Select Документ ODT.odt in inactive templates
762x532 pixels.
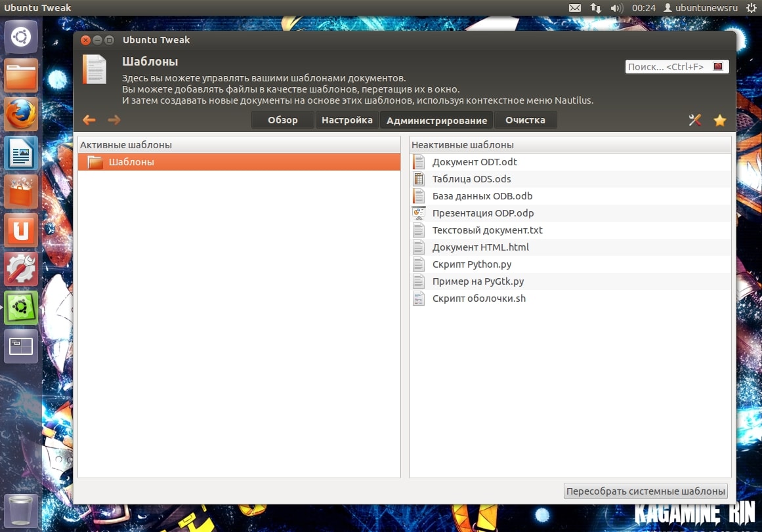570,162
